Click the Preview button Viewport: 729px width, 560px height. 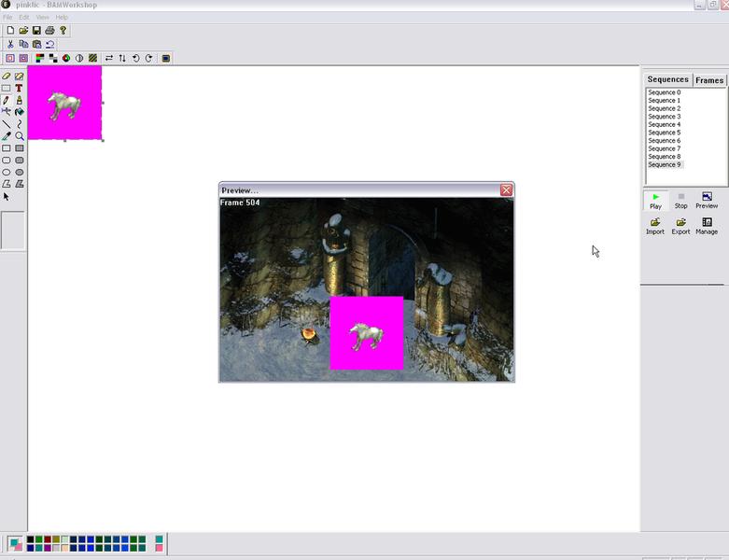coord(707,202)
